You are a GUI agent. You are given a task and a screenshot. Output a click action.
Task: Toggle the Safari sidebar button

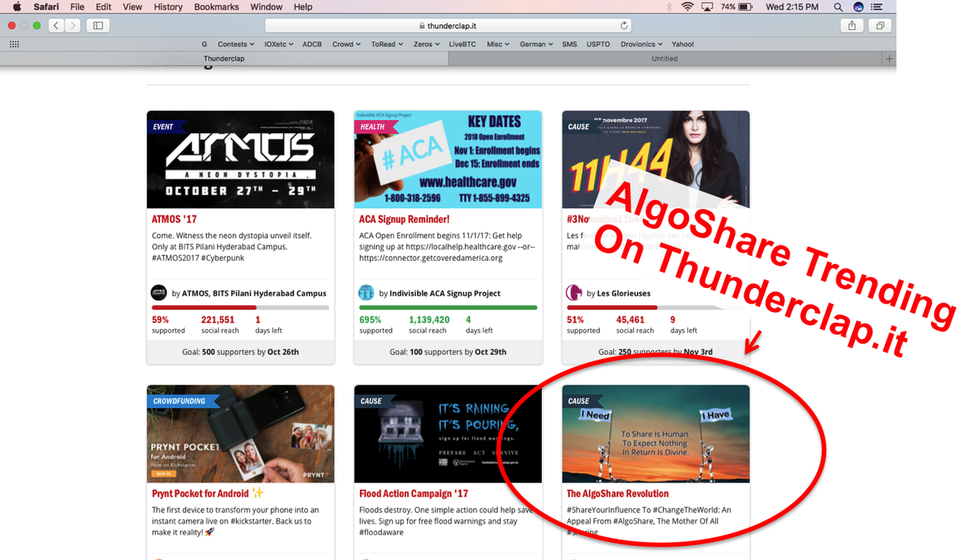pos(99,26)
